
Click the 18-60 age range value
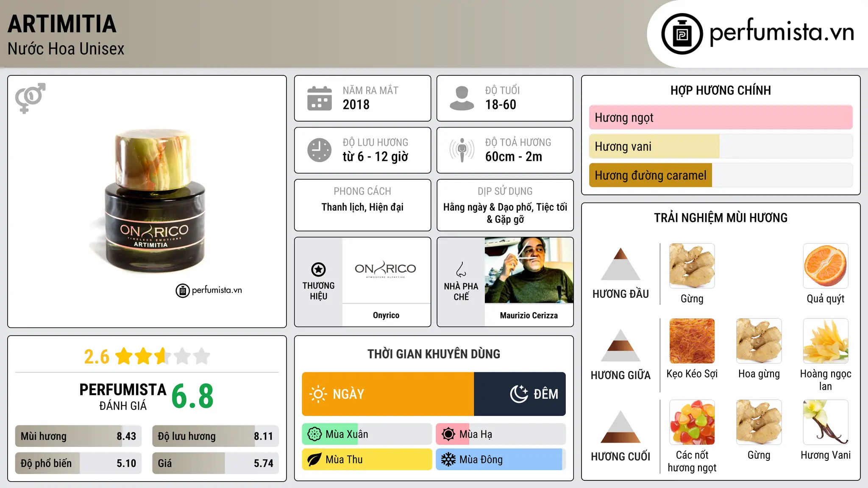[501, 105]
